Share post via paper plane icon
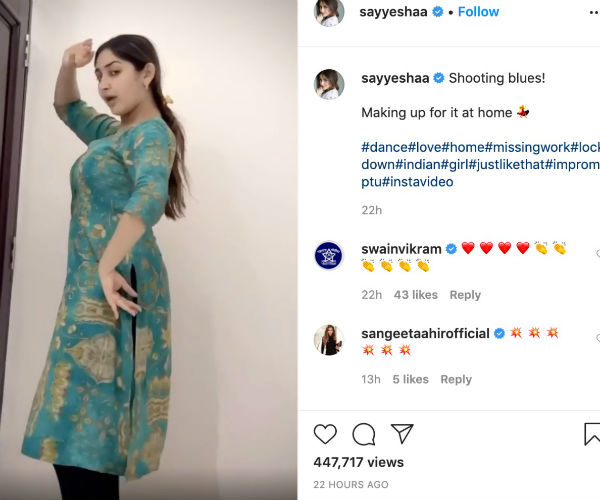This screenshot has width=600, height=500. (402, 433)
